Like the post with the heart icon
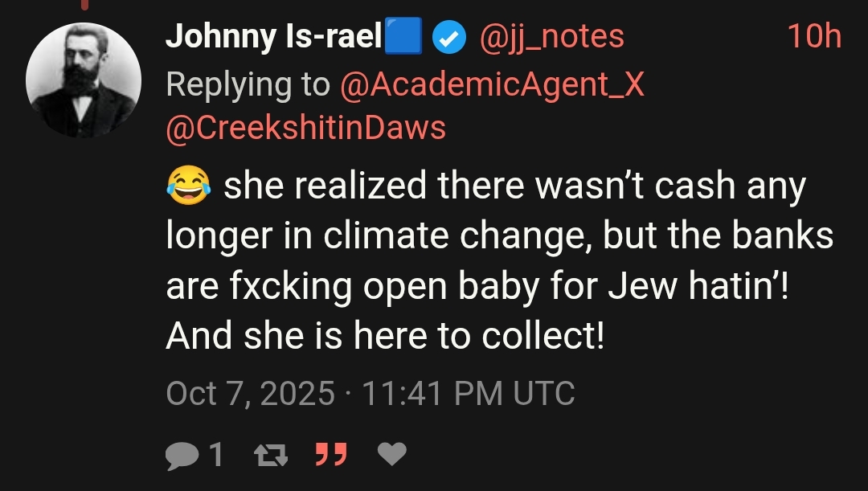The width and height of the screenshot is (868, 491). click(x=392, y=454)
